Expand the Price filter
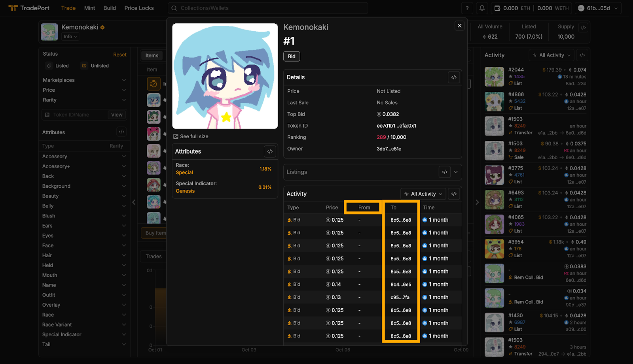 [x=84, y=90]
